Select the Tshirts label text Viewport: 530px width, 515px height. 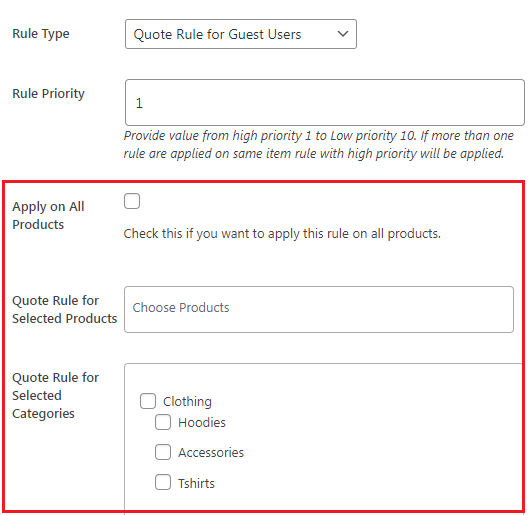pos(196,484)
